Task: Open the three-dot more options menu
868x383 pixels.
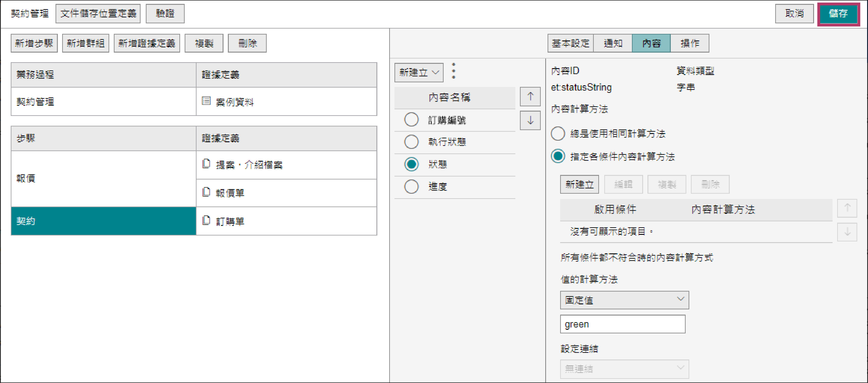Action: [454, 71]
